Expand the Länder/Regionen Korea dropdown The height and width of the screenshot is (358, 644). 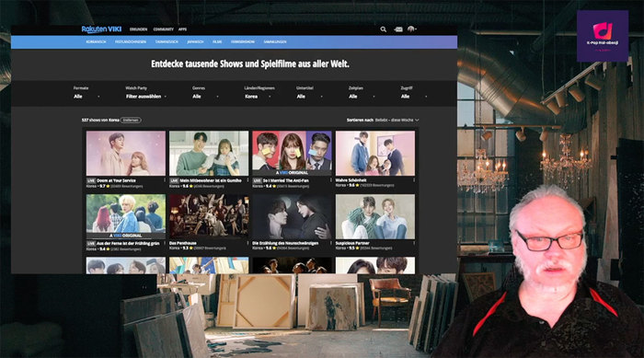pyautogui.click(x=258, y=97)
